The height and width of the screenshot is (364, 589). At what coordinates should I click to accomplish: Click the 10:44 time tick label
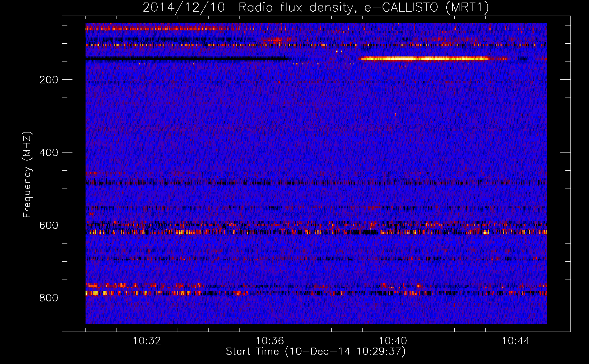click(x=516, y=341)
